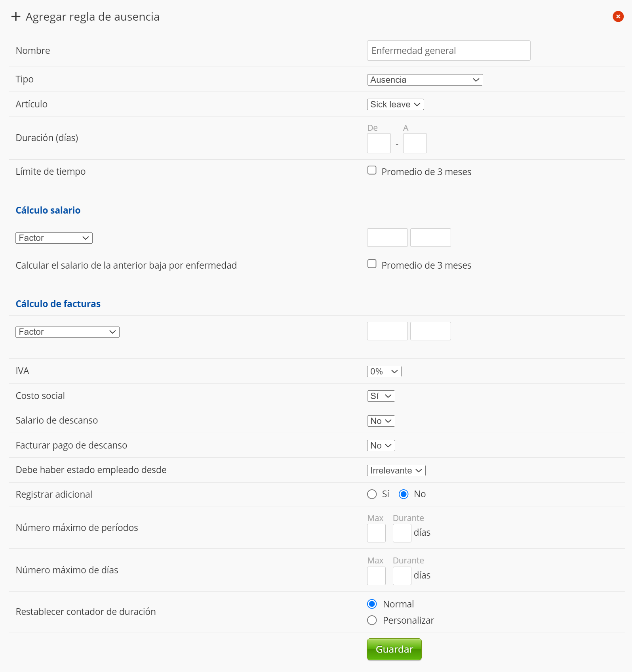
Task: Click the plus icon beside the title
Action: (x=16, y=17)
